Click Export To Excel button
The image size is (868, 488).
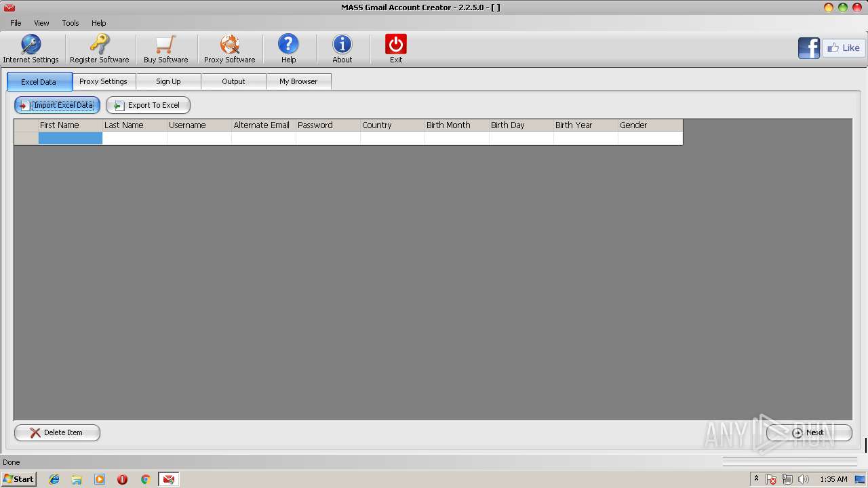148,105
